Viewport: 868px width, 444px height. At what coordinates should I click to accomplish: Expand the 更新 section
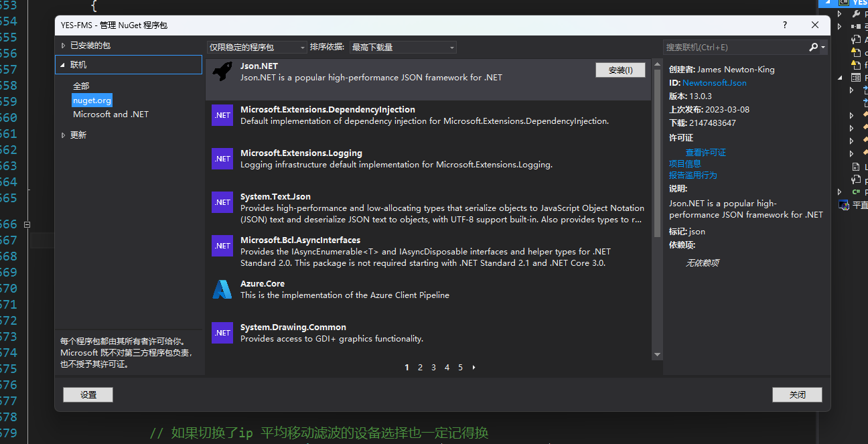coord(78,135)
